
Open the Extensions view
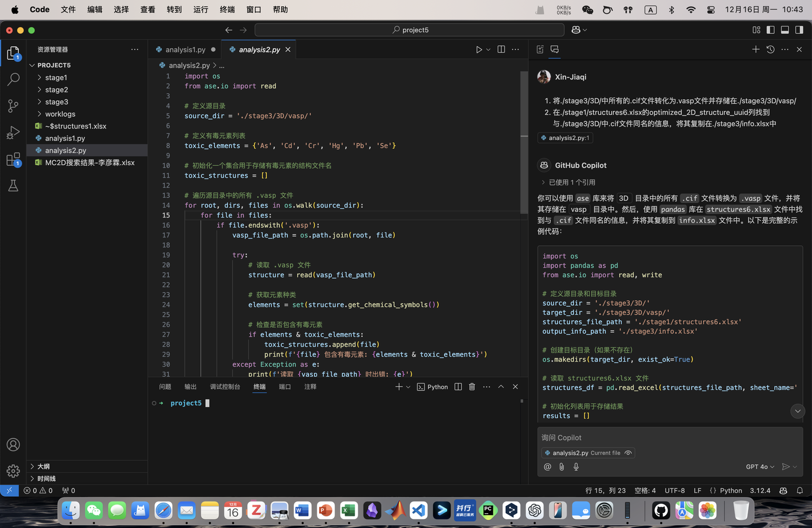point(14,159)
